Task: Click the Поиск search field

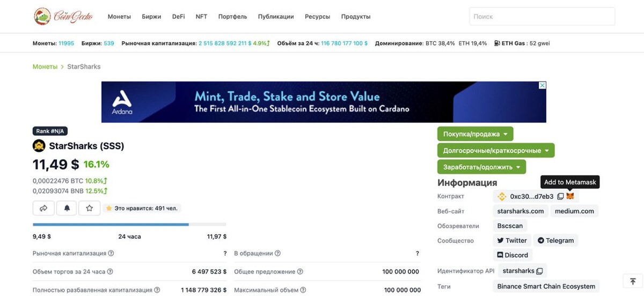Action: [542, 17]
